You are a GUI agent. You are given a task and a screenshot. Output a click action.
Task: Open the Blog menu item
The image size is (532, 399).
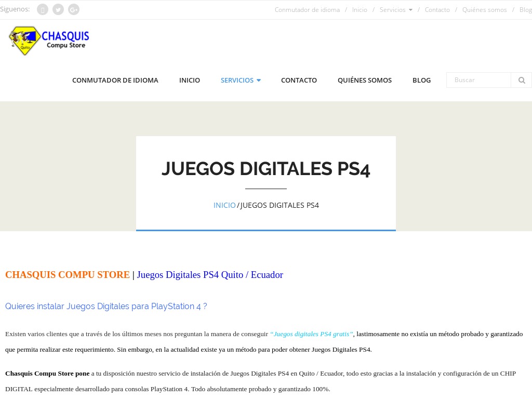(421, 80)
